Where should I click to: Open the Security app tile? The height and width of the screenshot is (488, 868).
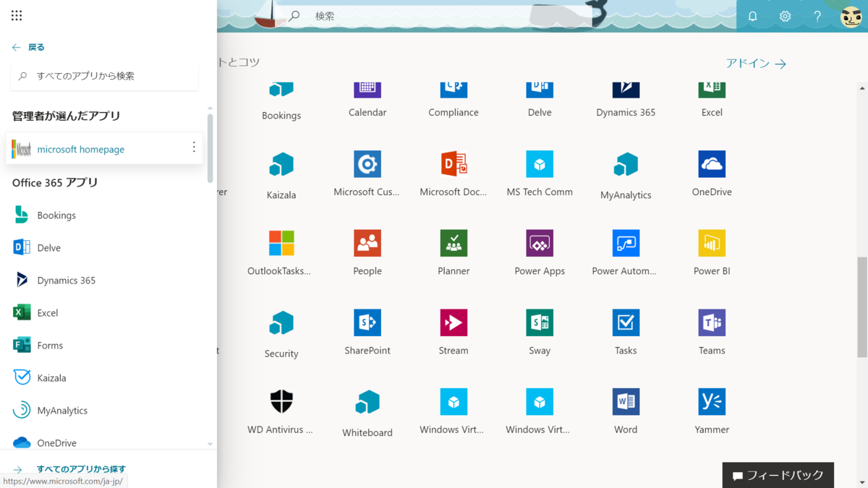pos(281,334)
